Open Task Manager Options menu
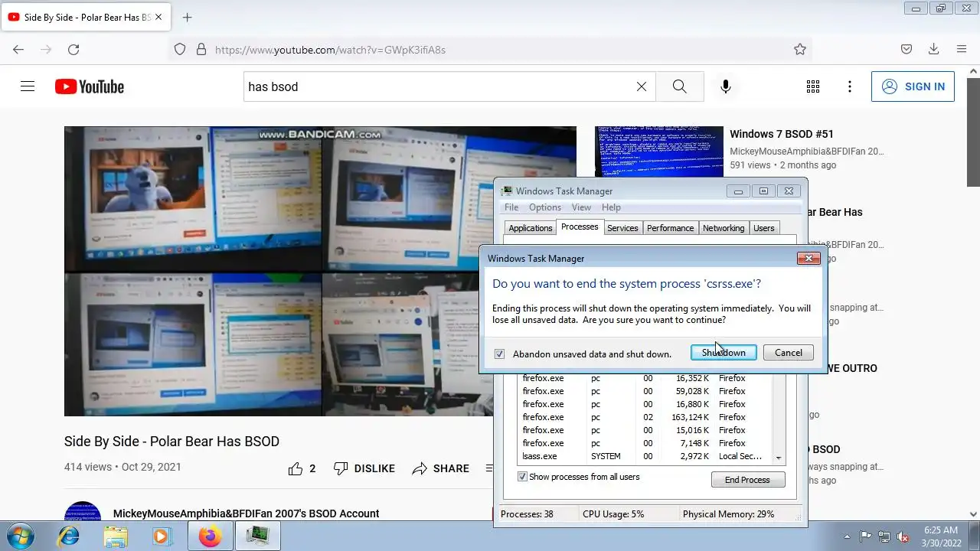The image size is (980, 551). pos(545,207)
